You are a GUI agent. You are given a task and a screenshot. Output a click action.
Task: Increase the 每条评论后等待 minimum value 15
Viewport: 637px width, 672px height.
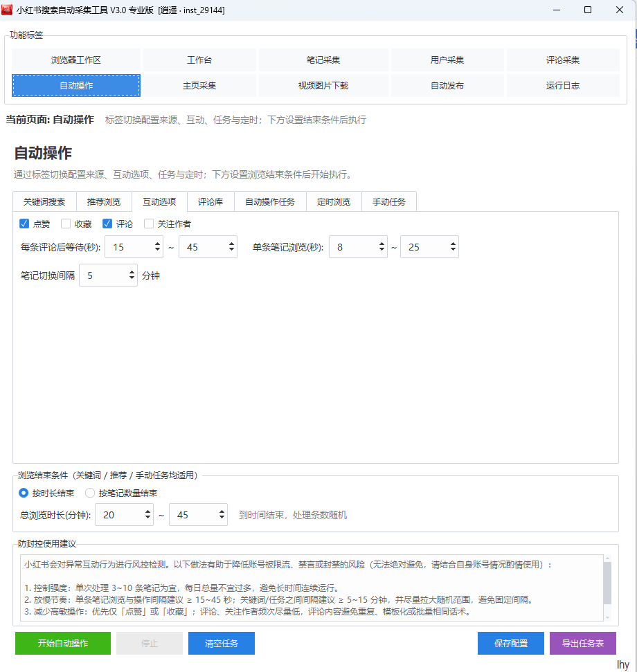[x=157, y=244]
